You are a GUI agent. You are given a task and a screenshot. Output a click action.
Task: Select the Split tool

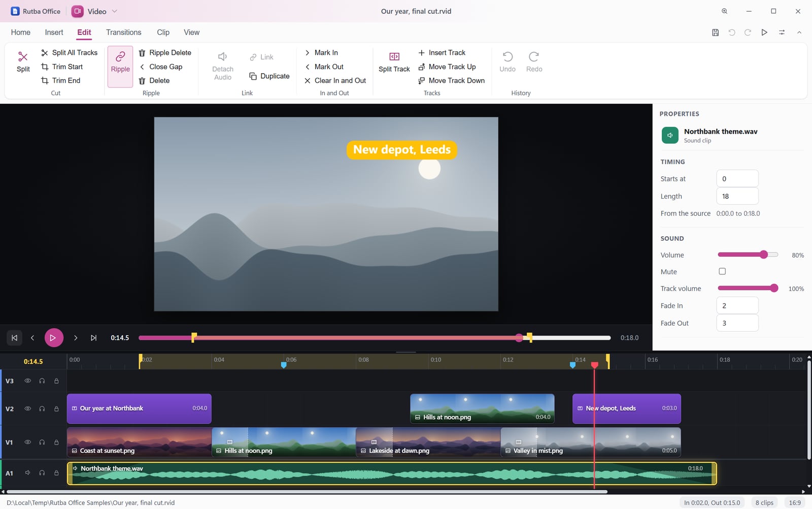tap(23, 62)
